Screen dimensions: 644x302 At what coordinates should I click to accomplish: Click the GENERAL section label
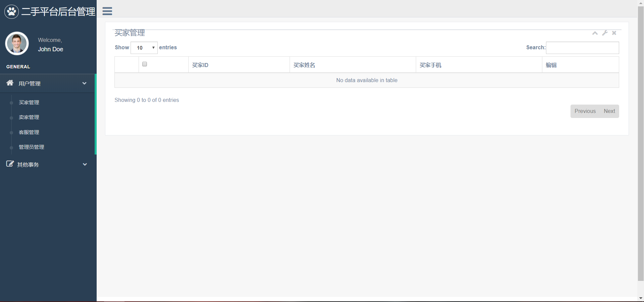pyautogui.click(x=18, y=67)
